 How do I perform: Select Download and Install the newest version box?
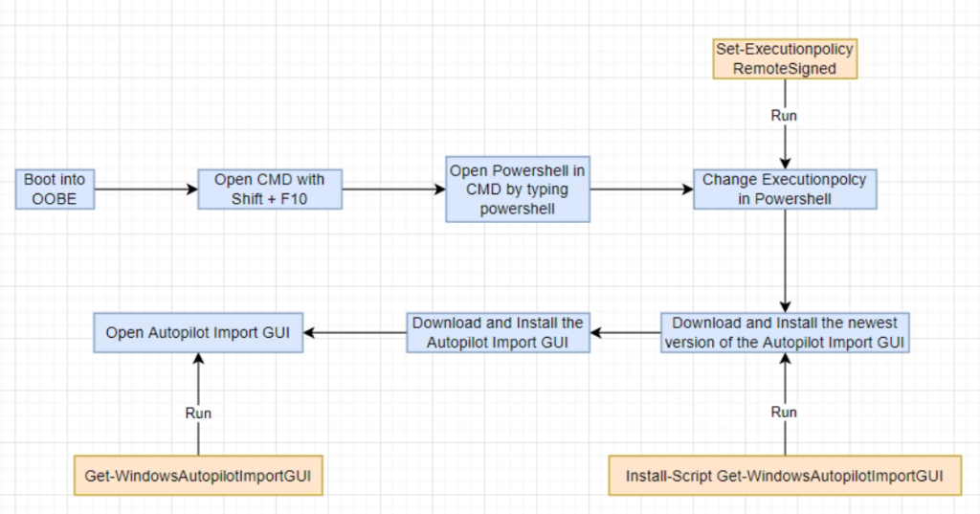coord(785,333)
